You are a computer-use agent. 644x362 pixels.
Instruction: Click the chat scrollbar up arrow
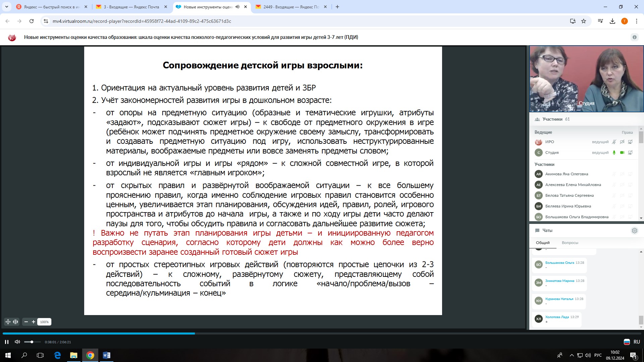pos(641,252)
